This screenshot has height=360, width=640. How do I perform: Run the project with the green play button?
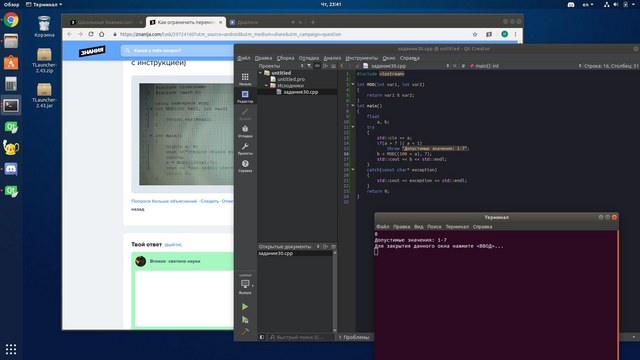[x=245, y=307]
